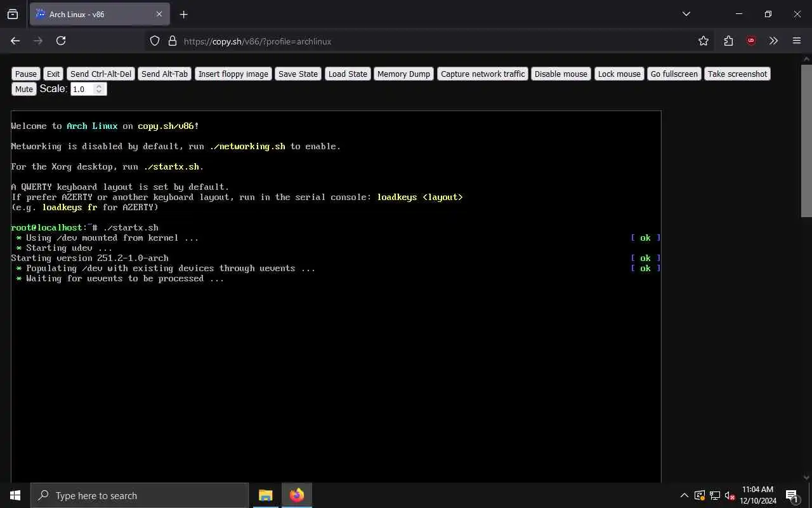The image size is (812, 508).
Task: Close the Arch Linux - v86 tab
Action: (159, 14)
